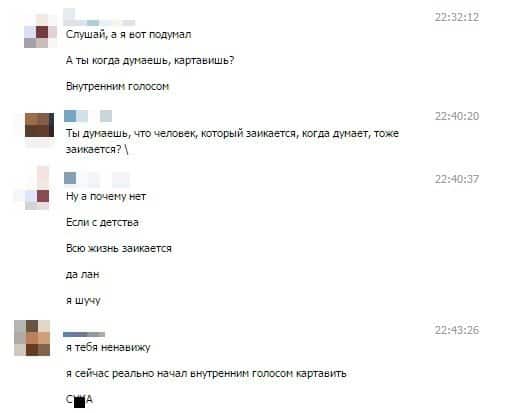
Task: Open sender name above 'Ты думаешь, что человек'
Action: click(x=88, y=116)
